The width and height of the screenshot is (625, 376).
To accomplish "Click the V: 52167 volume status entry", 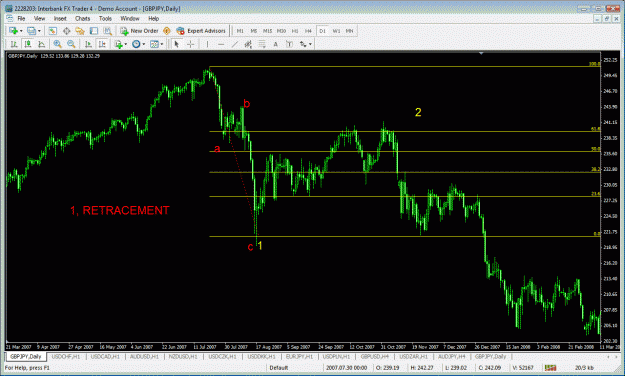I will (523, 368).
